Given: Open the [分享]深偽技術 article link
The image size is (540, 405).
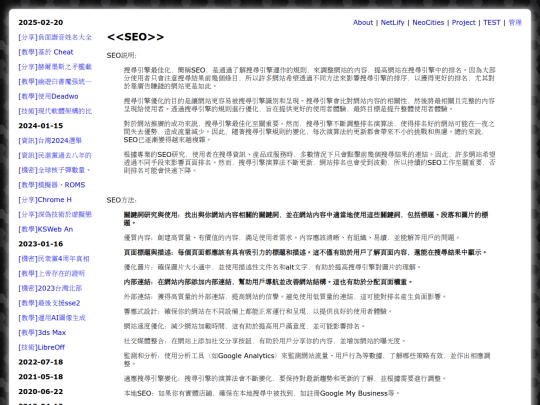Looking at the screenshot, I should [x=55, y=215].
